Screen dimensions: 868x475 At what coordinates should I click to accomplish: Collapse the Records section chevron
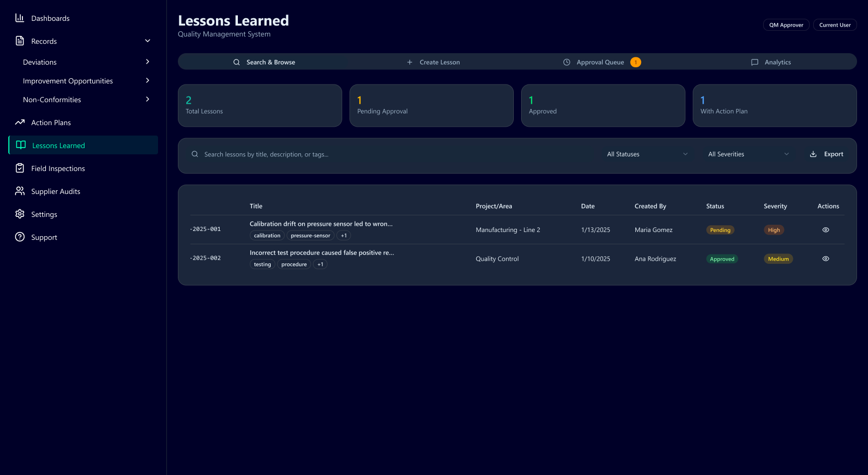(148, 41)
